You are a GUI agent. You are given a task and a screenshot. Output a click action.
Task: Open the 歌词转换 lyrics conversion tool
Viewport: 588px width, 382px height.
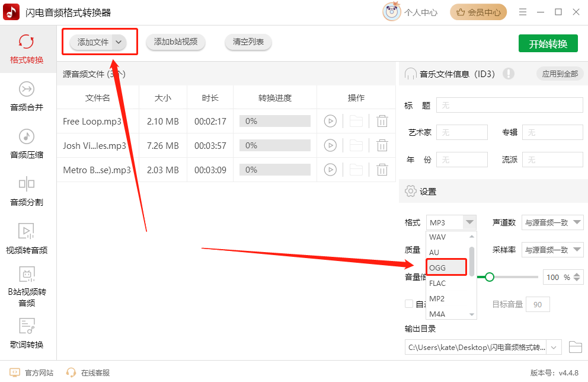27,333
